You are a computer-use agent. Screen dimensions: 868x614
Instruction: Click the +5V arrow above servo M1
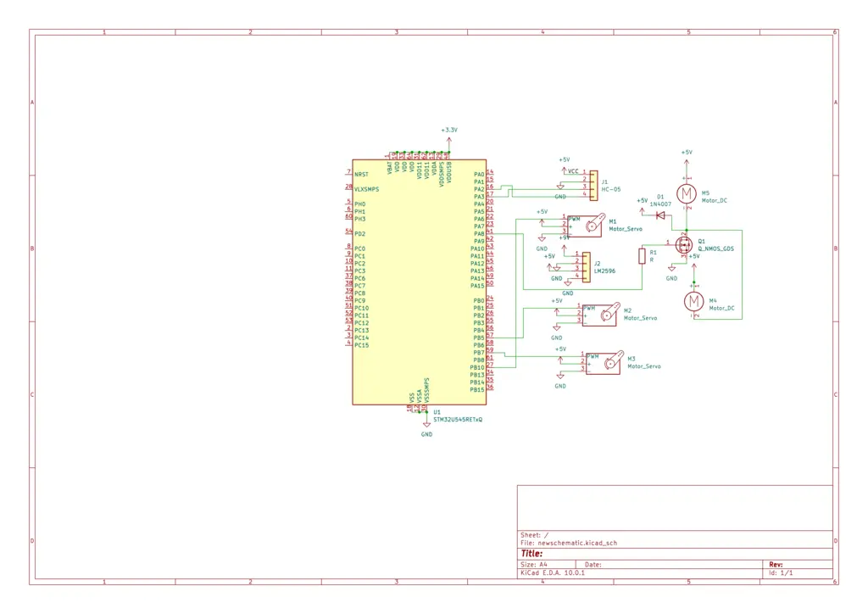click(x=542, y=222)
